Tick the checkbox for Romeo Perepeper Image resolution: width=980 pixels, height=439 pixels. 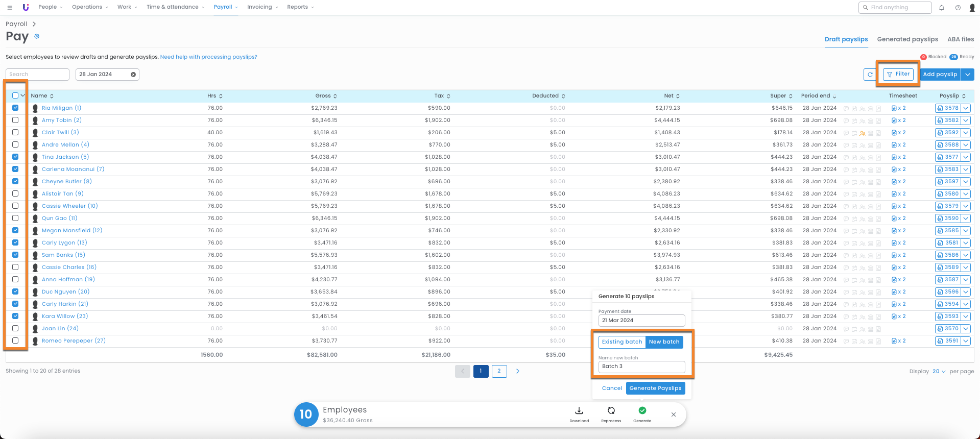click(15, 340)
